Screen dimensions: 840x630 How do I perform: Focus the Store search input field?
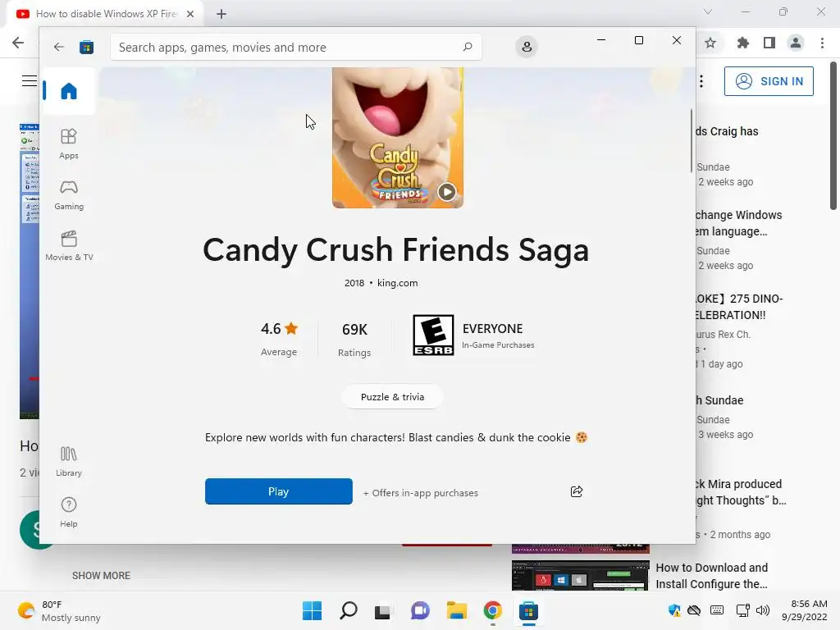click(295, 47)
